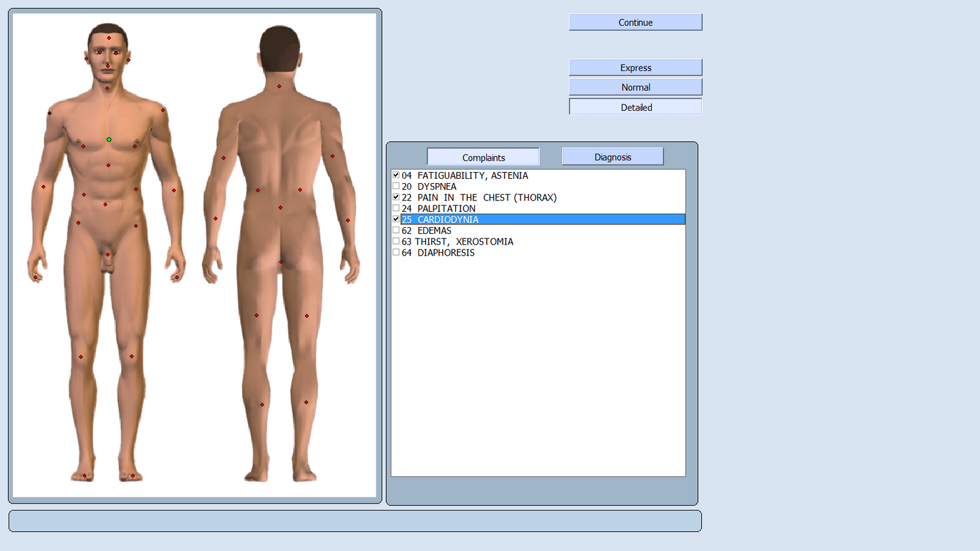The height and width of the screenshot is (551, 980).
Task: Enable the 64 Diaphoresis checkbox
Action: click(396, 253)
